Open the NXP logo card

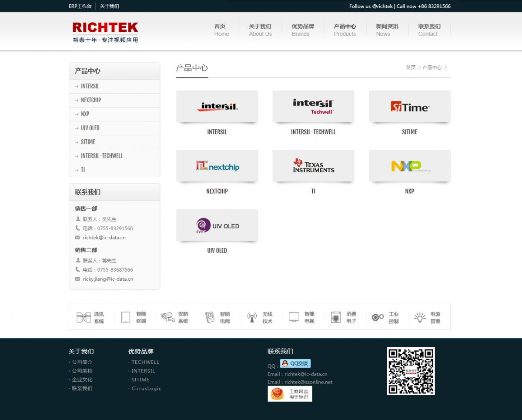tap(410, 166)
